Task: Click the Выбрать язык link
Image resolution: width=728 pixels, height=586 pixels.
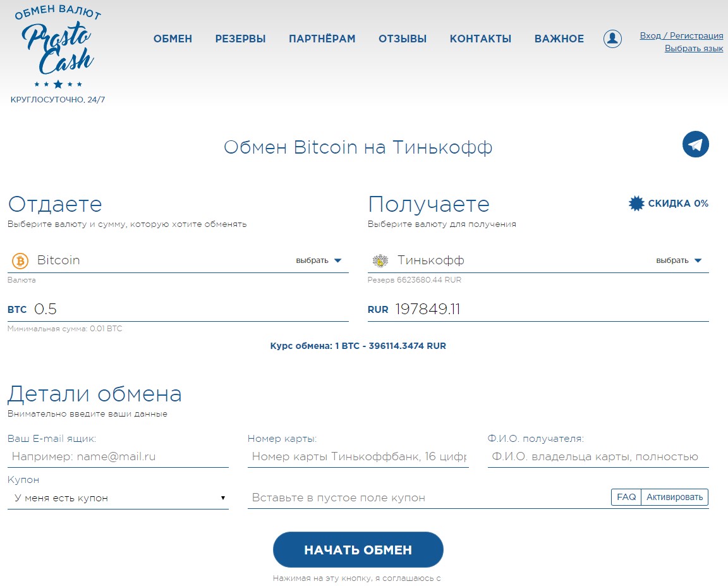Action: coord(693,48)
